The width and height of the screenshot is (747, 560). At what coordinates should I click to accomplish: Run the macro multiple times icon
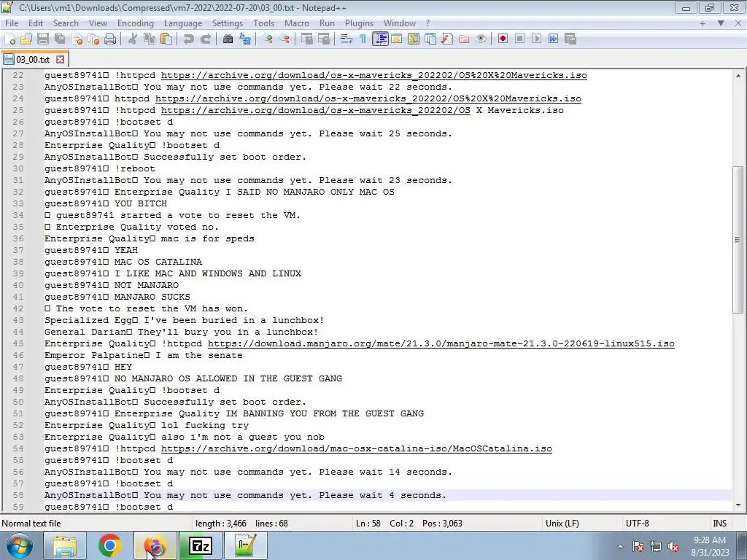553,39
